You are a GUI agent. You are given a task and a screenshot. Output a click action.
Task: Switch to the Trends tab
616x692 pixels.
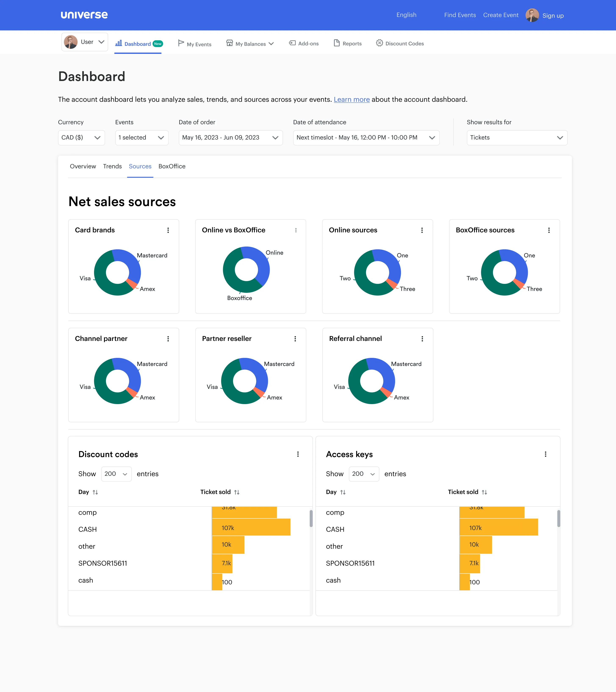tap(112, 166)
